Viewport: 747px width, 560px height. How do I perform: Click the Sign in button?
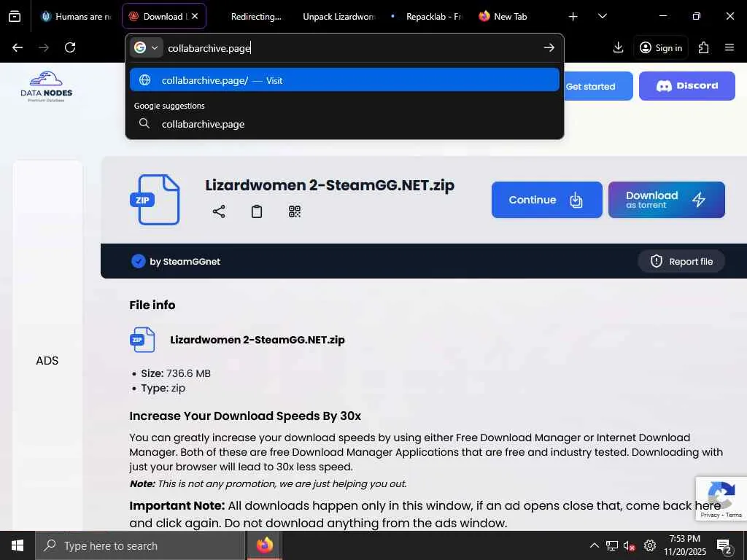(x=661, y=47)
